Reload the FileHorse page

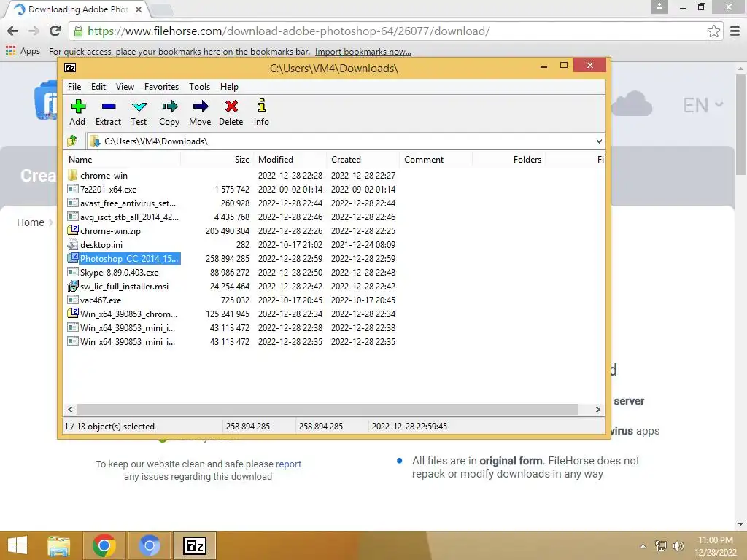pyautogui.click(x=55, y=31)
